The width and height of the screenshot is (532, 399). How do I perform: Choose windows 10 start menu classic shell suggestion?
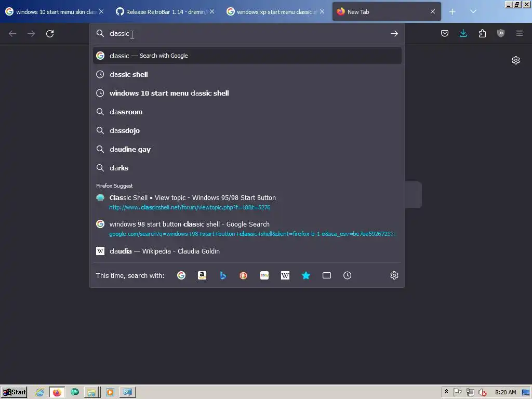tap(247, 93)
